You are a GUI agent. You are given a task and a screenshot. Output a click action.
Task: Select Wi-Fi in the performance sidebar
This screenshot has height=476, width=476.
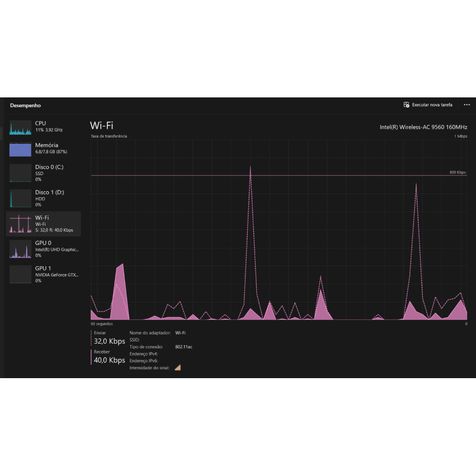click(43, 223)
